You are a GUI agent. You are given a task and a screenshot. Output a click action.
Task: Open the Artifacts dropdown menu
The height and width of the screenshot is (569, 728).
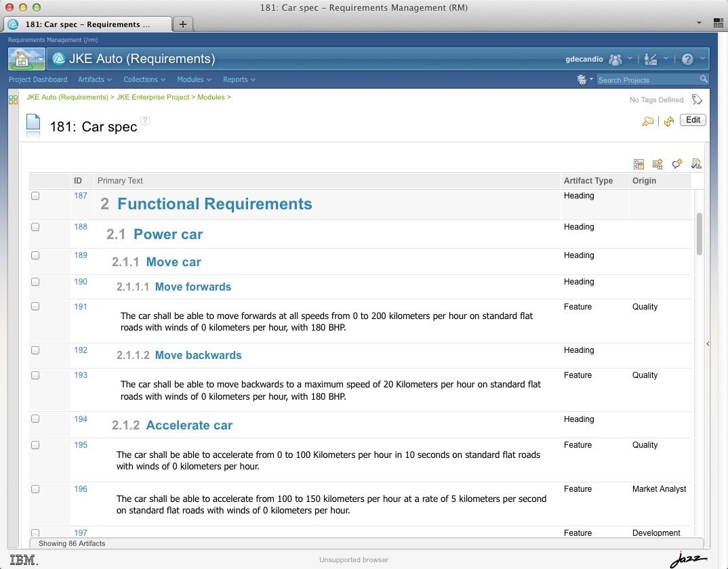pos(94,79)
